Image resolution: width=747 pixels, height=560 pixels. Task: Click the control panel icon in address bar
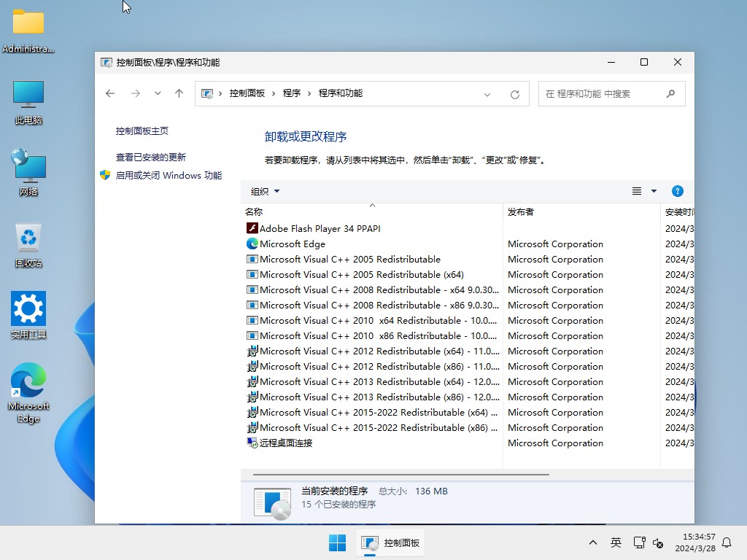coord(206,94)
